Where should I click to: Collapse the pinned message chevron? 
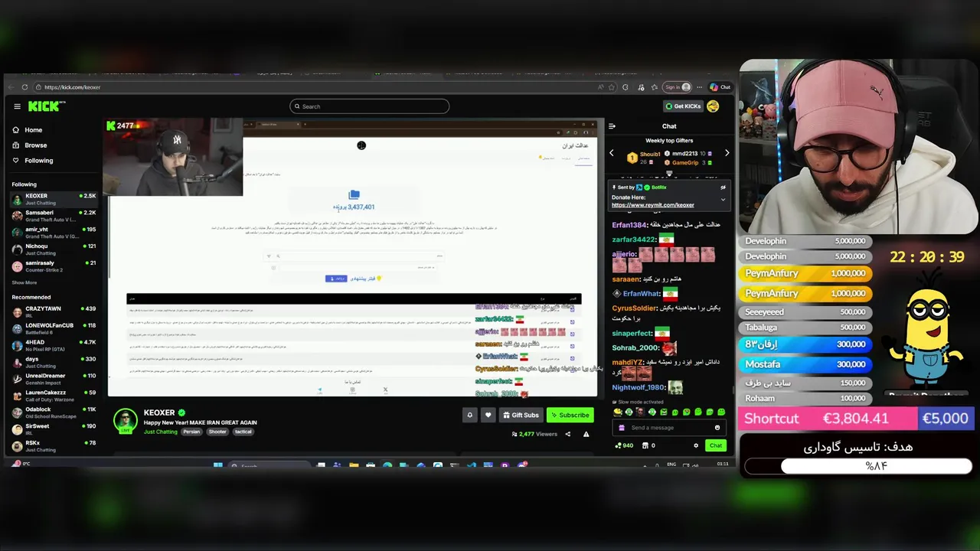click(x=723, y=200)
